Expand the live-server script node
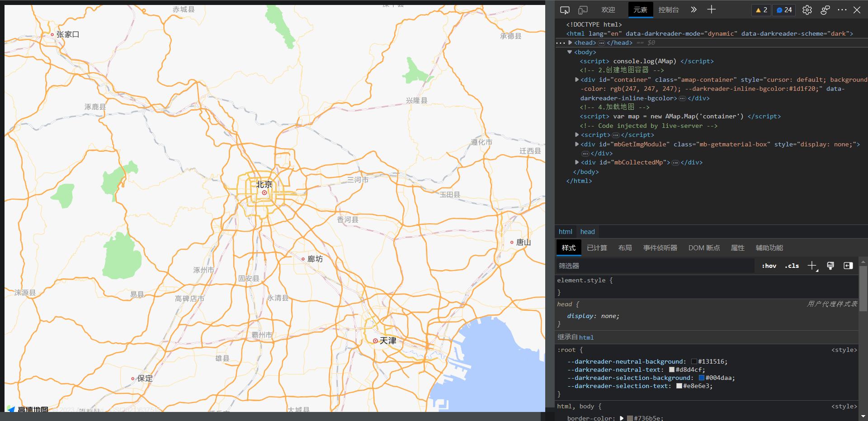 [577, 135]
